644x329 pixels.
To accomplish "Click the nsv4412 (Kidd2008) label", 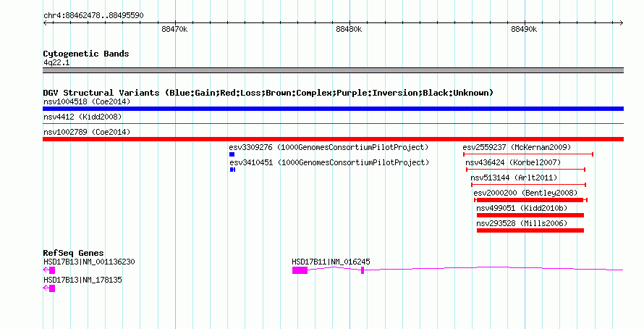I will click(x=82, y=117).
